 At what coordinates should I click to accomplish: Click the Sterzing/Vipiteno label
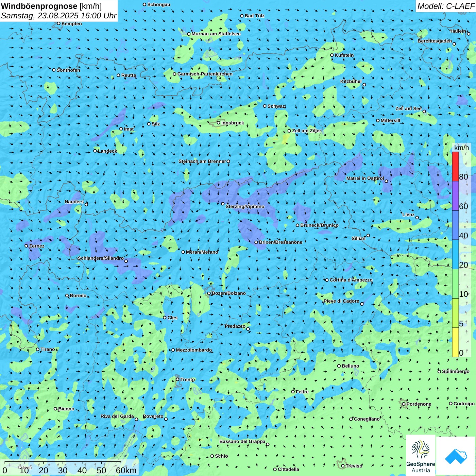click(245, 206)
